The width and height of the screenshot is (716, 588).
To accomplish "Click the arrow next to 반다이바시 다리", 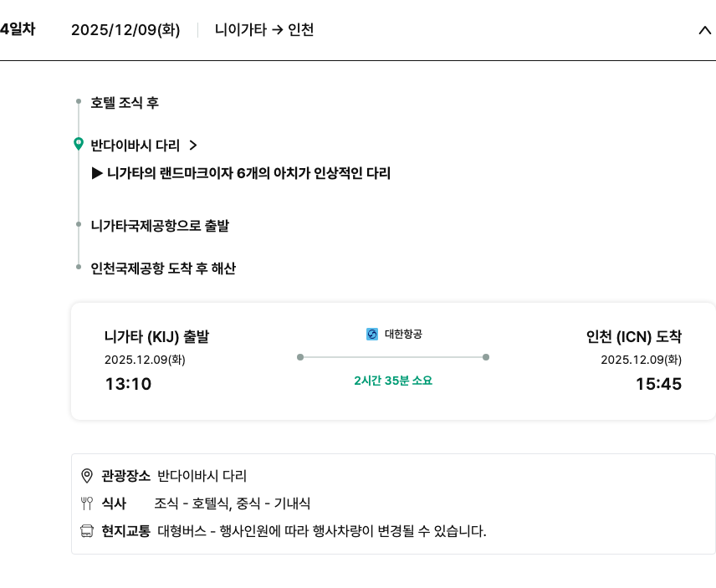I will tap(193, 145).
